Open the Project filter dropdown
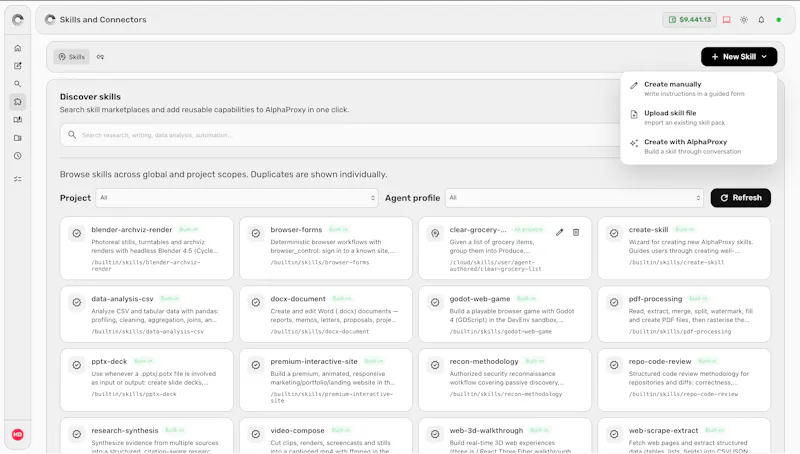The image size is (800, 454). 237,198
